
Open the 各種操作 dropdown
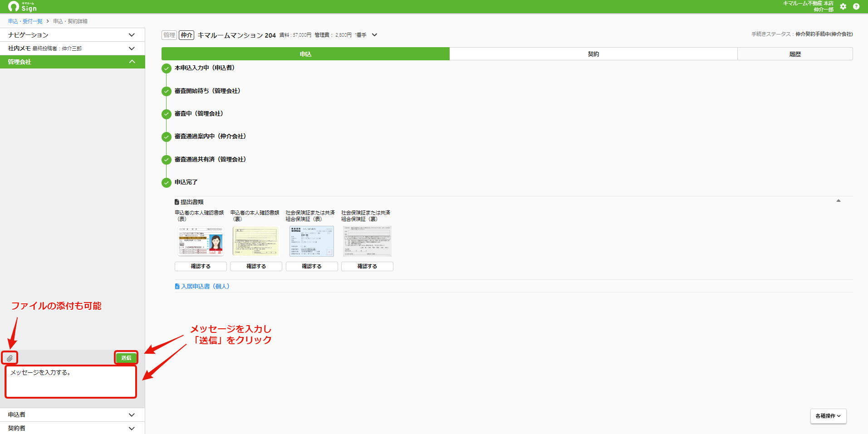(828, 416)
